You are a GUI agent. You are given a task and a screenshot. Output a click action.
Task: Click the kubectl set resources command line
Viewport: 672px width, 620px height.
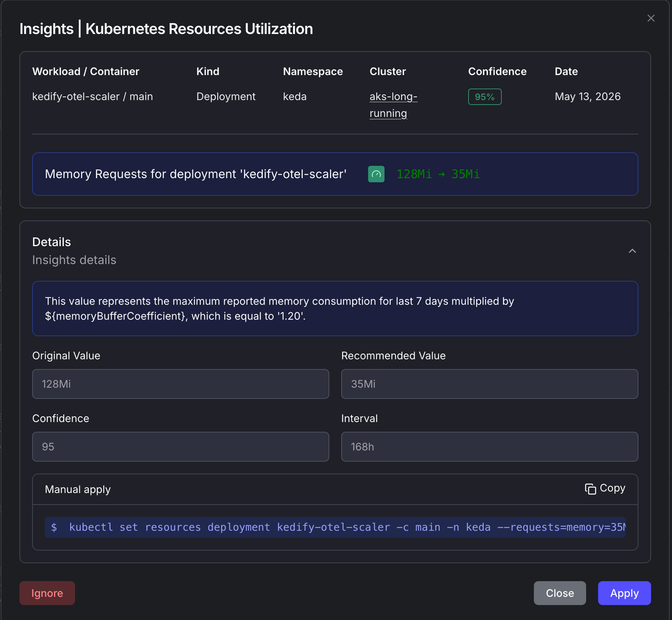(335, 527)
